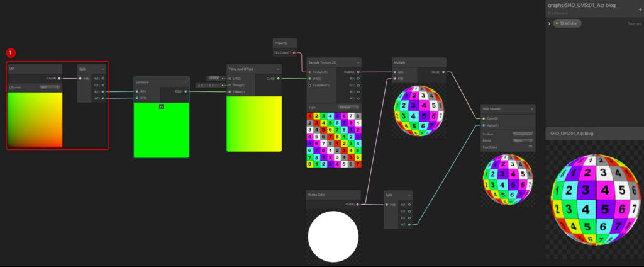Click R(1) output on Sample Texture 2D
Screen dimensions: 644x267
pyautogui.click(x=358, y=78)
